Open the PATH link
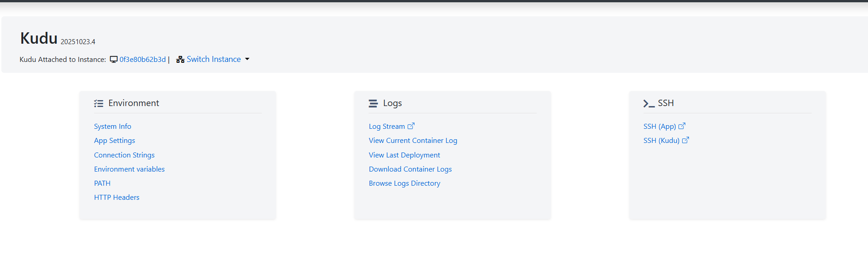Screen dimensions: 868x279 (102, 183)
